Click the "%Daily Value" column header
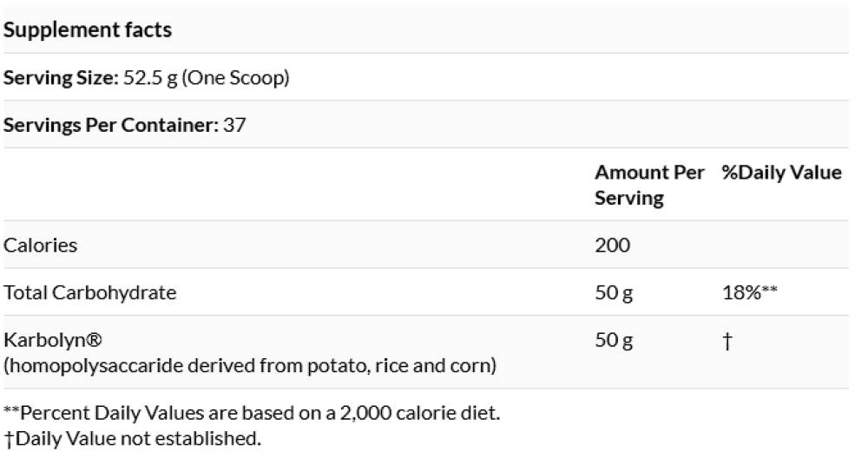The width and height of the screenshot is (868, 458). pos(781,173)
